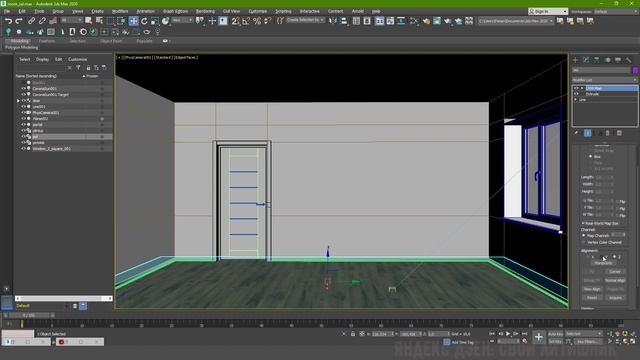
Task: Switch to the Freeform ribbon tab
Action: click(47, 41)
